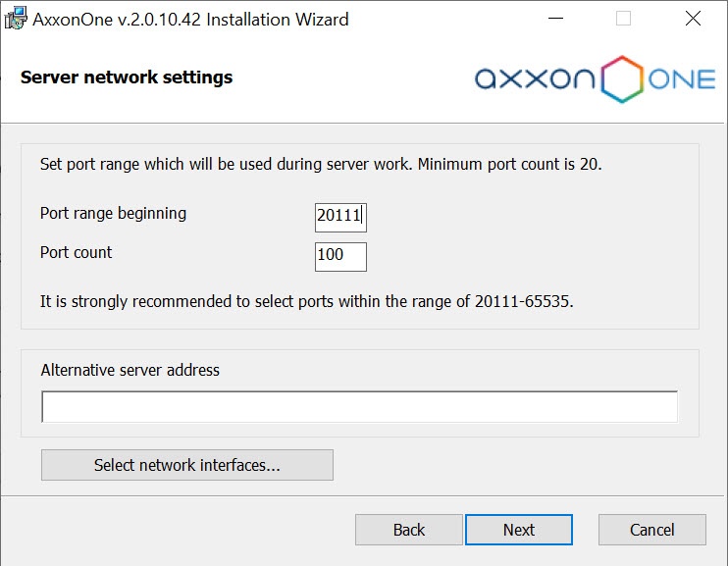The image size is (728, 566).
Task: Open the Select network interfaces dialog
Action: coord(186,465)
